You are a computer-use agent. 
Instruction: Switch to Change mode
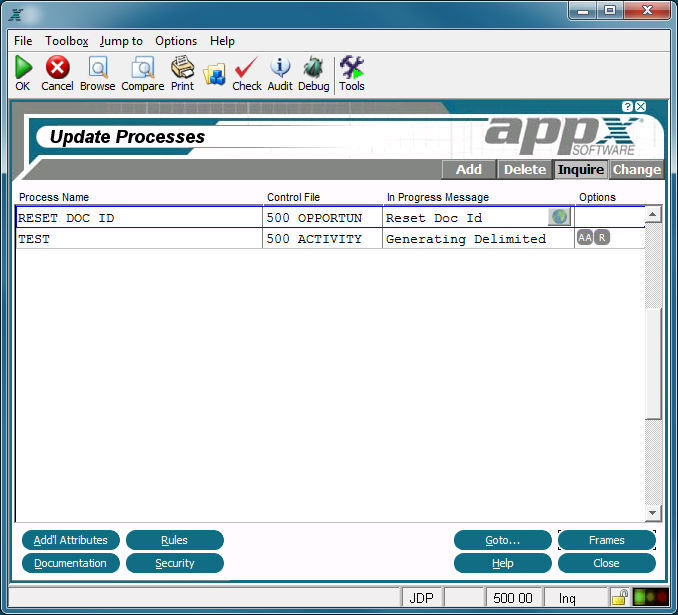[x=636, y=170]
